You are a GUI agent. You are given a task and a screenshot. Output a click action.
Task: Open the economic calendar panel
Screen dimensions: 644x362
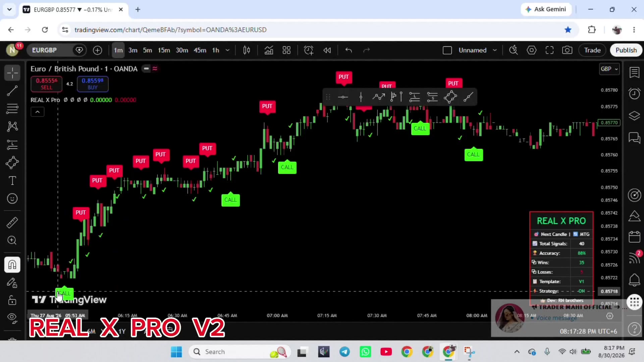(634, 237)
